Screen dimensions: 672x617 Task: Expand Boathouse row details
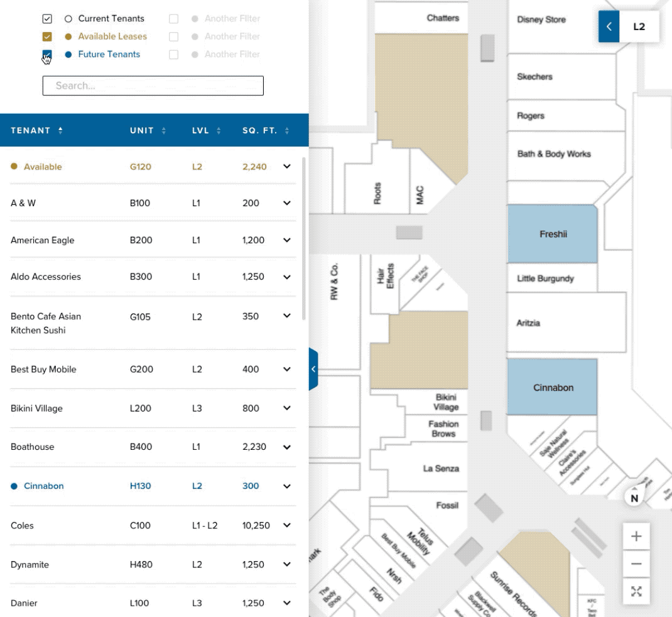287,447
